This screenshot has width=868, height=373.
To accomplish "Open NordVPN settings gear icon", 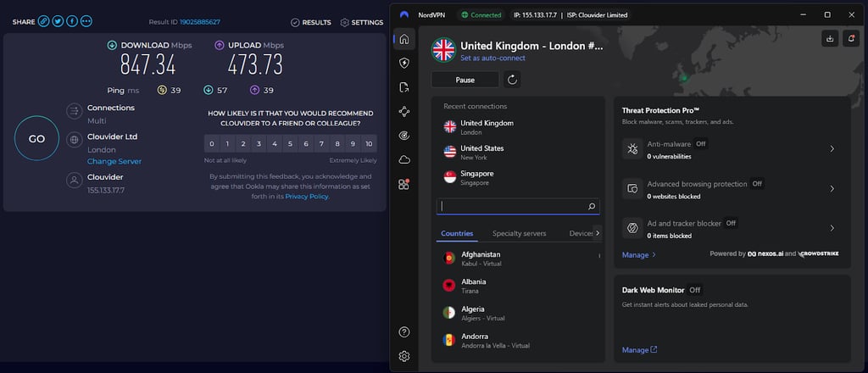I will (x=404, y=356).
